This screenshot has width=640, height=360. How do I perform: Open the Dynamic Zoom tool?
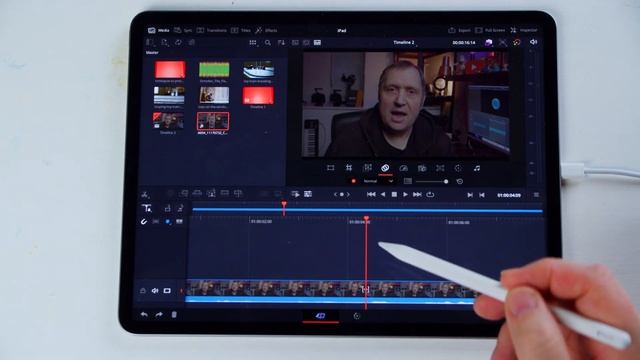tap(367, 168)
